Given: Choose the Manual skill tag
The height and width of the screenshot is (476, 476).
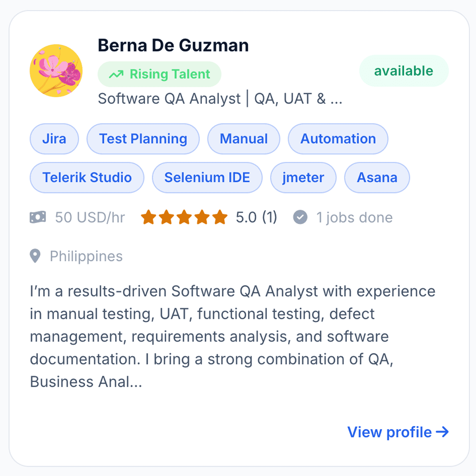Looking at the screenshot, I should 244,139.
